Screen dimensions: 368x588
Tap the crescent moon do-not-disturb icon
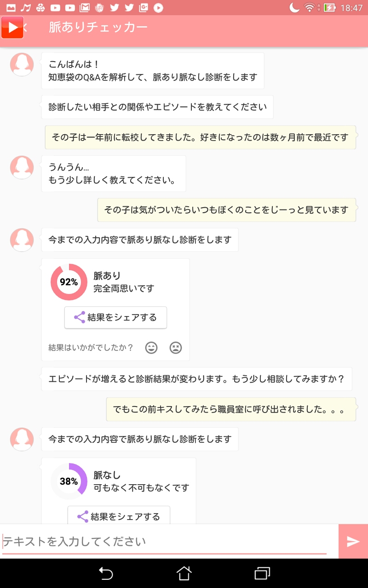click(x=294, y=7)
